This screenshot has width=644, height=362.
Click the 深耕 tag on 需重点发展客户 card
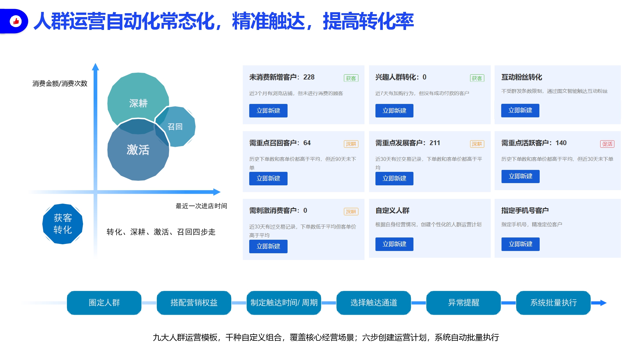[x=477, y=144]
